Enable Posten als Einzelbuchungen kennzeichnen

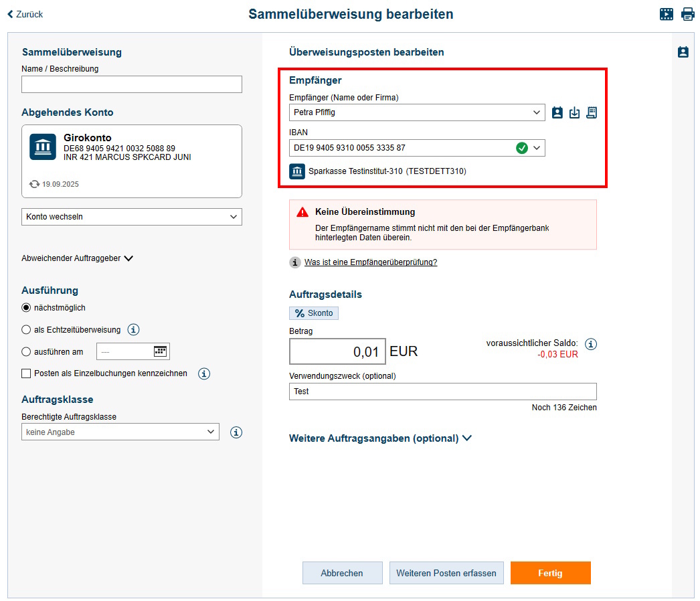[25, 373]
